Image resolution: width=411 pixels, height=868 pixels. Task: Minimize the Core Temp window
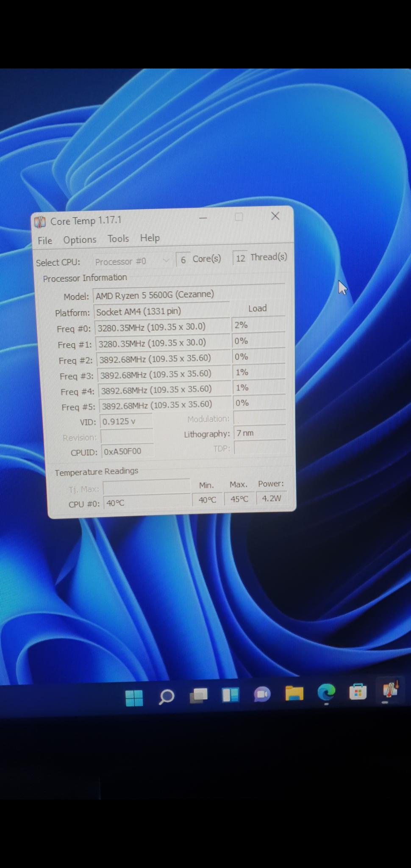pos(203,218)
